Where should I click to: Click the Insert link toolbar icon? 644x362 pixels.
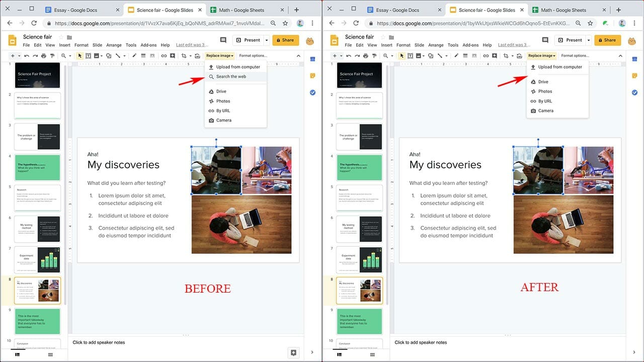(x=164, y=55)
